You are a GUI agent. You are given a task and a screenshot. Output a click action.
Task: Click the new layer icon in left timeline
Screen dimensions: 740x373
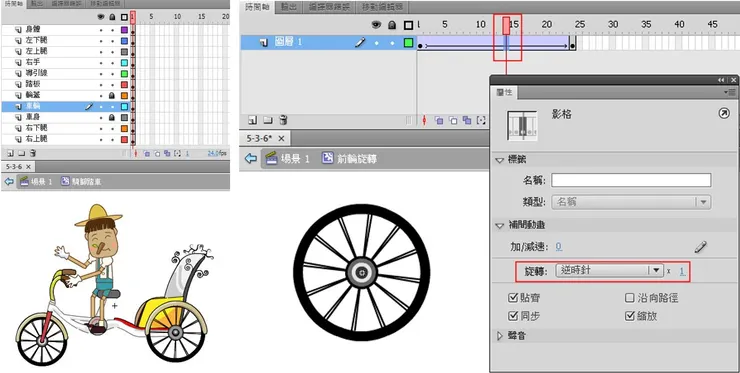(10, 153)
